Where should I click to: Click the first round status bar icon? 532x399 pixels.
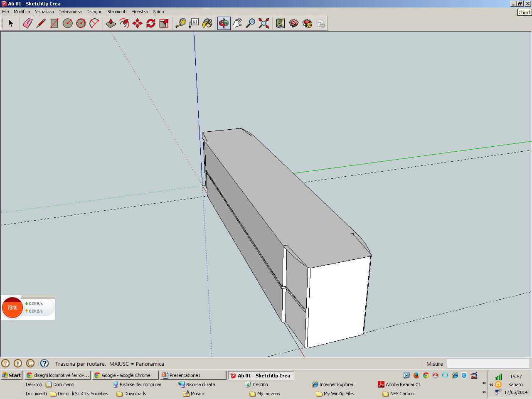(5, 363)
